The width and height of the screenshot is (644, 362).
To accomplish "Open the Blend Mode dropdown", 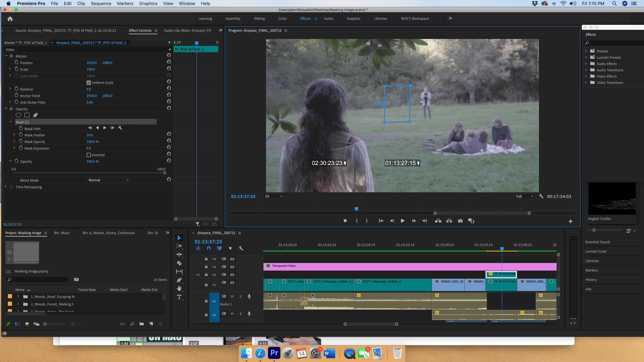I will click(108, 180).
